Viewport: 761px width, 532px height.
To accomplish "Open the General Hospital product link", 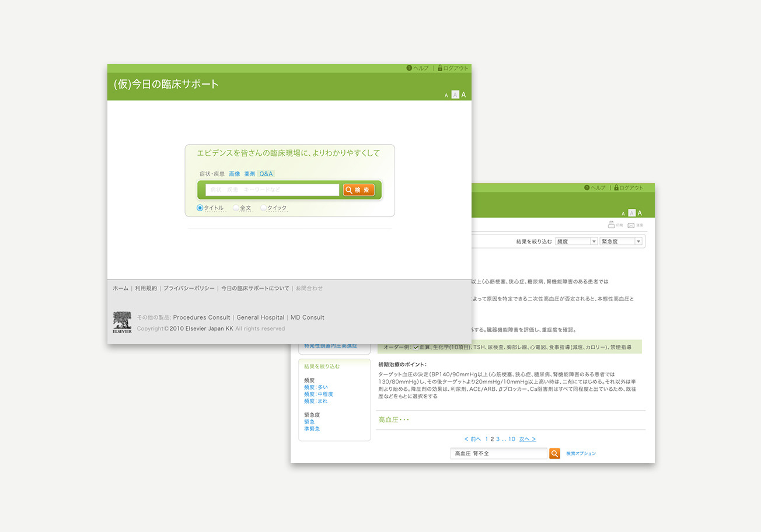I will pyautogui.click(x=260, y=317).
